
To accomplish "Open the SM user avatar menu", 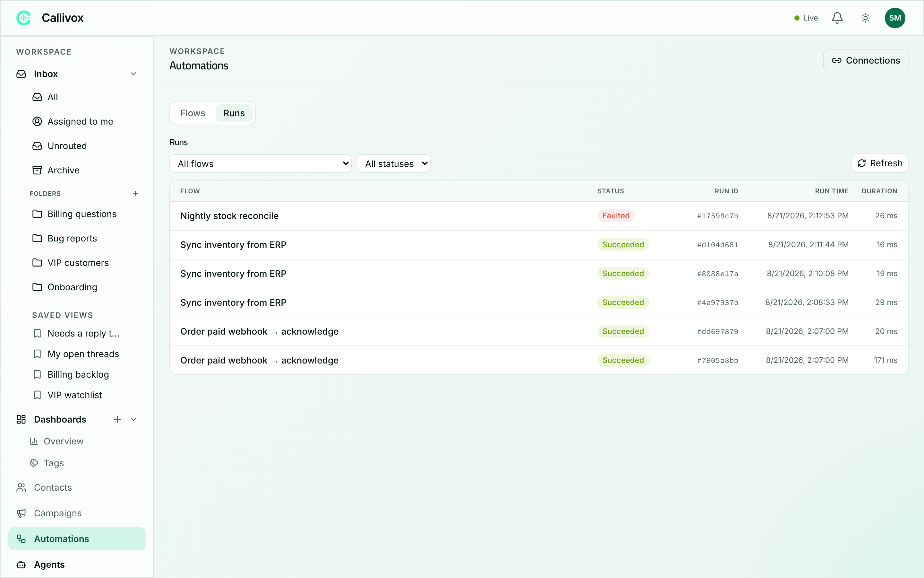I will 895,18.
